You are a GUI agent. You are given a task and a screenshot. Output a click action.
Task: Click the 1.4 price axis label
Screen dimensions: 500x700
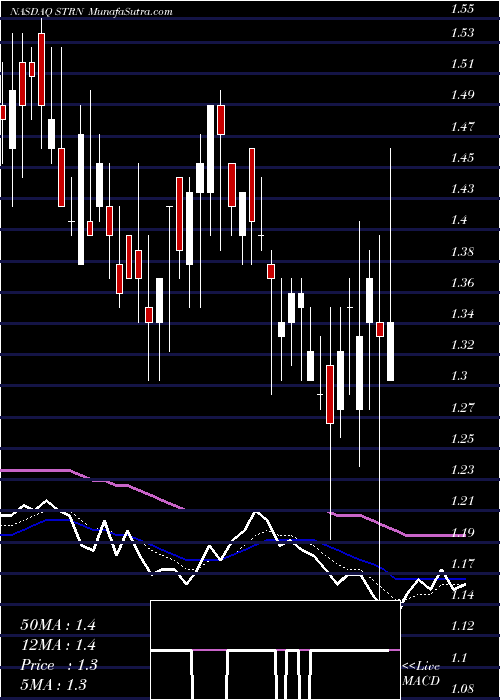[459, 220]
